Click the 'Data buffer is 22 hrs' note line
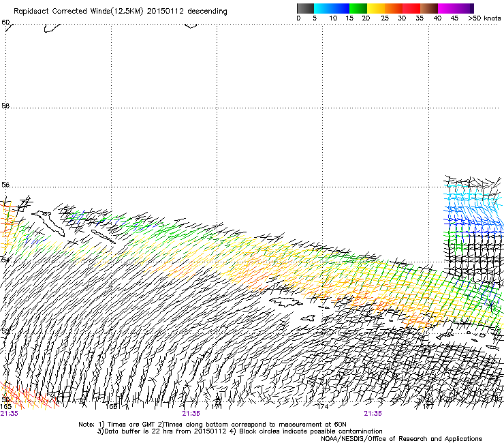Viewport: 504px width, 443px height. [240, 431]
